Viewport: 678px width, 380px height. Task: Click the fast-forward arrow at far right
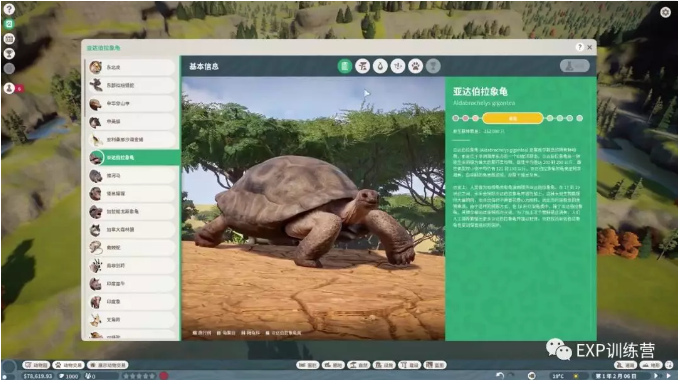coord(669,376)
